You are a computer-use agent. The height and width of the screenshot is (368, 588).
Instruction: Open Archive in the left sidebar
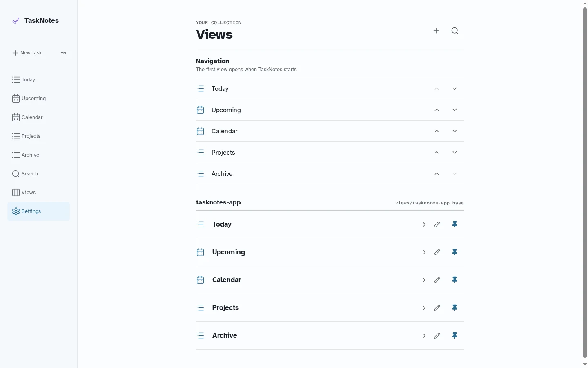(38, 155)
